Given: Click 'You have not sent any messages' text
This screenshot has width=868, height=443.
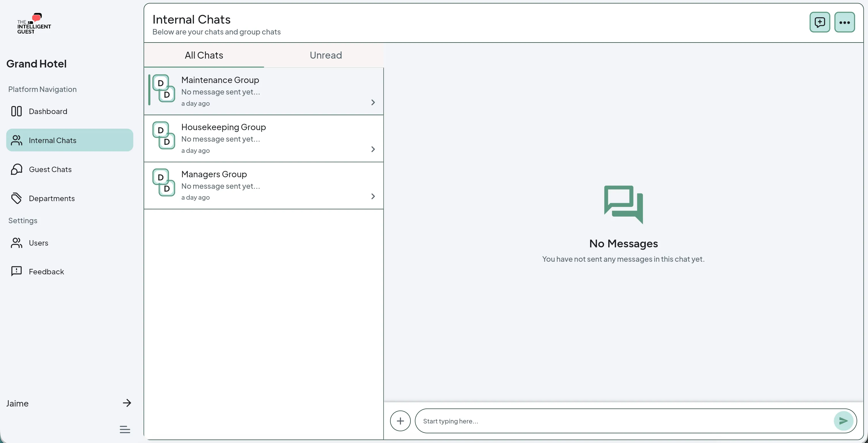Looking at the screenshot, I should [x=623, y=259].
